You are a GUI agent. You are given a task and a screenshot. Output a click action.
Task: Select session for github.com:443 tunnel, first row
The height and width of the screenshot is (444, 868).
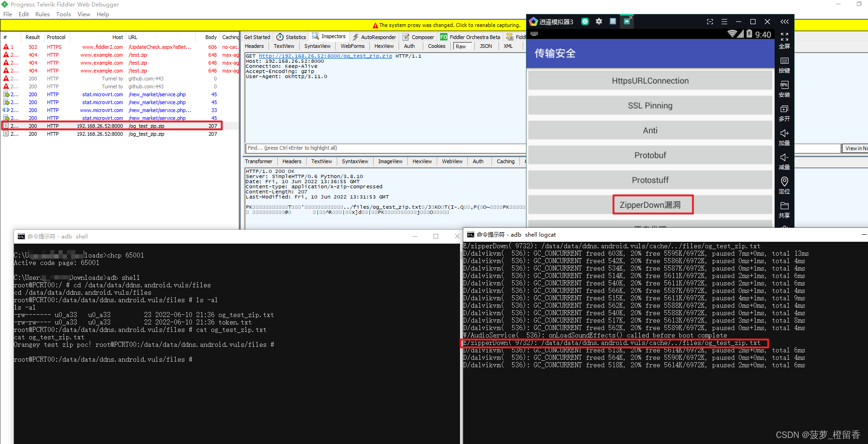click(120, 79)
